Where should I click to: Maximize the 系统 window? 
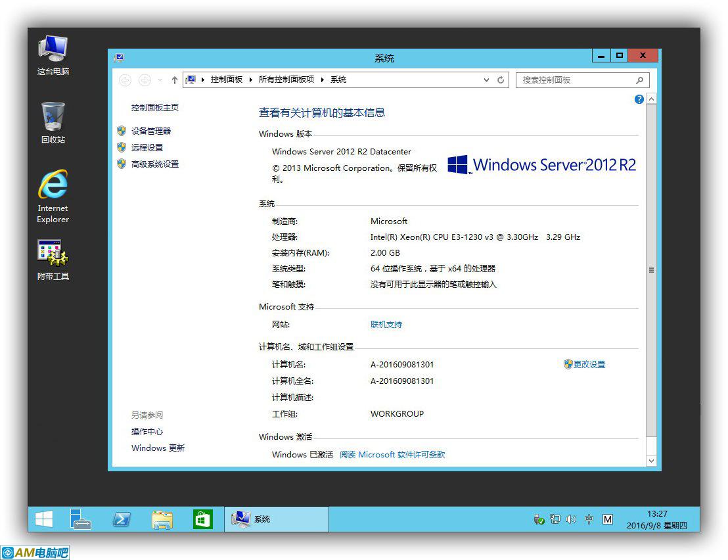tap(619, 55)
